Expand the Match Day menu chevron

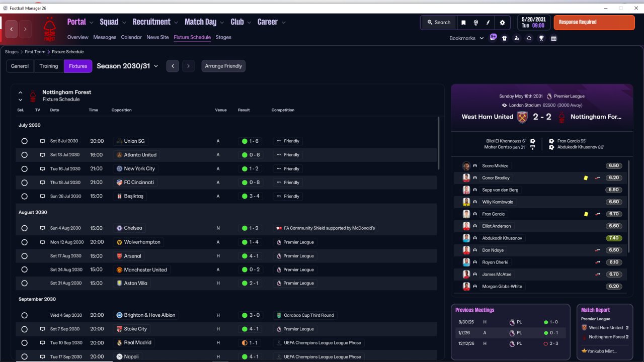click(222, 23)
